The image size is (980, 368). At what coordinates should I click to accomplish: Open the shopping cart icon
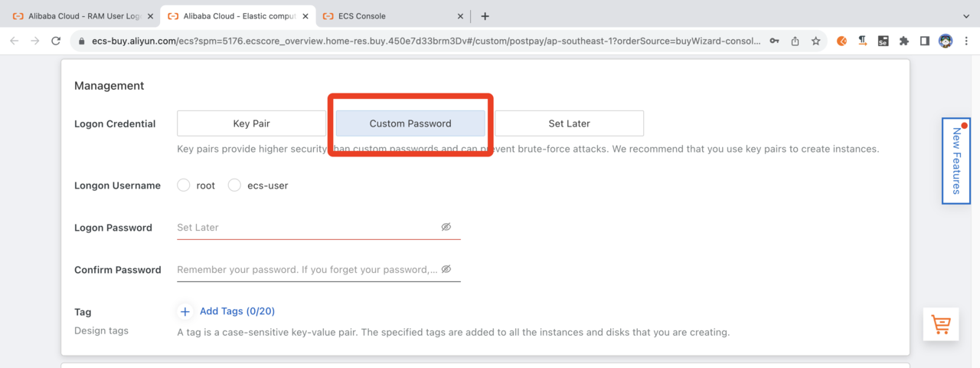pos(940,324)
